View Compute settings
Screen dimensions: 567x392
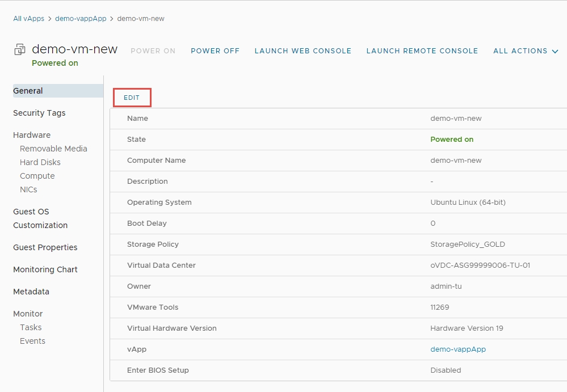(37, 176)
